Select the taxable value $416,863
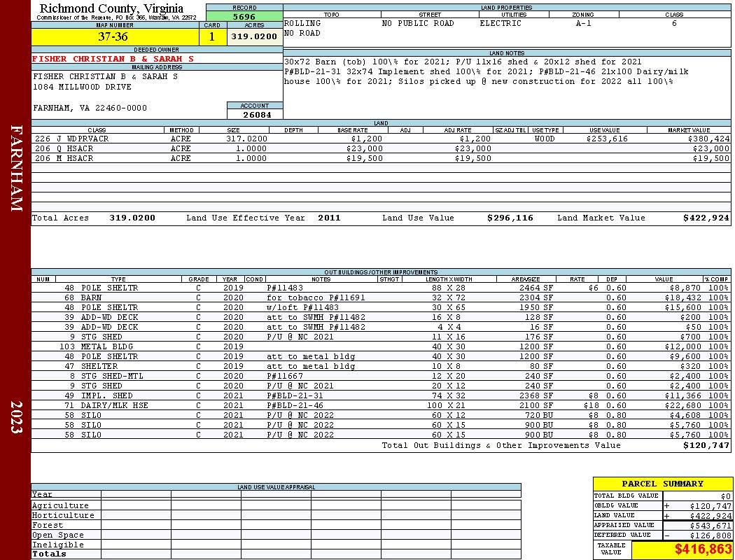This screenshot has width=735, height=560. tap(703, 549)
